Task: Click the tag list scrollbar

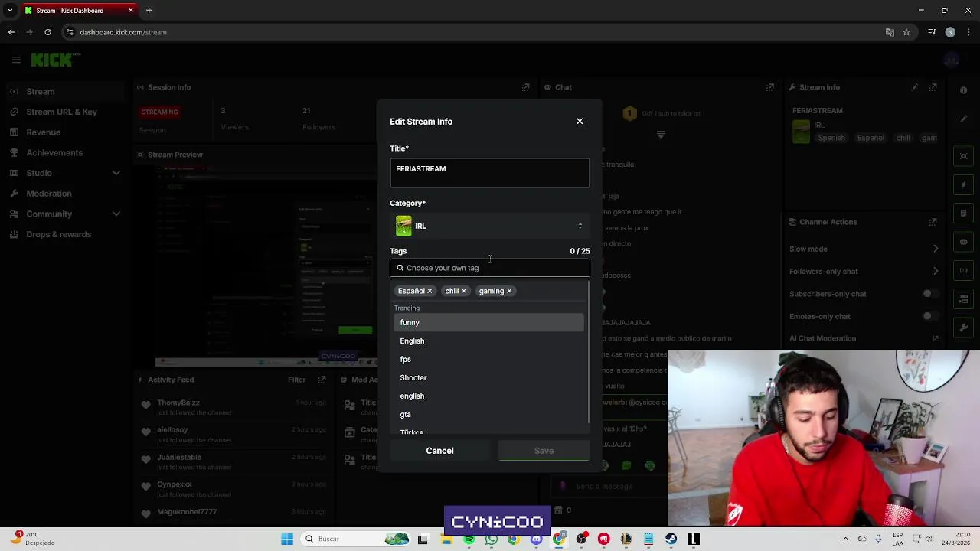Action: (588, 352)
